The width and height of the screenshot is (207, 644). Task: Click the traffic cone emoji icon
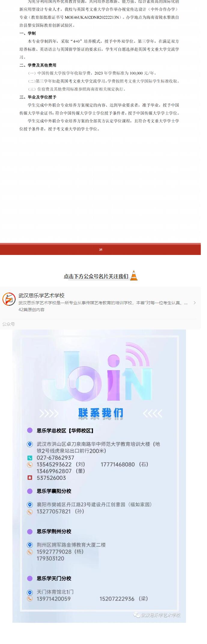click(134, 276)
